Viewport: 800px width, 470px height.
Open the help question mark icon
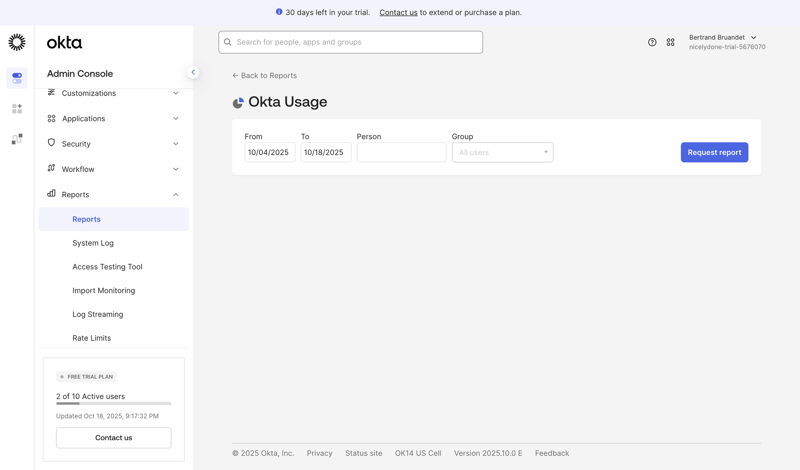[652, 42]
